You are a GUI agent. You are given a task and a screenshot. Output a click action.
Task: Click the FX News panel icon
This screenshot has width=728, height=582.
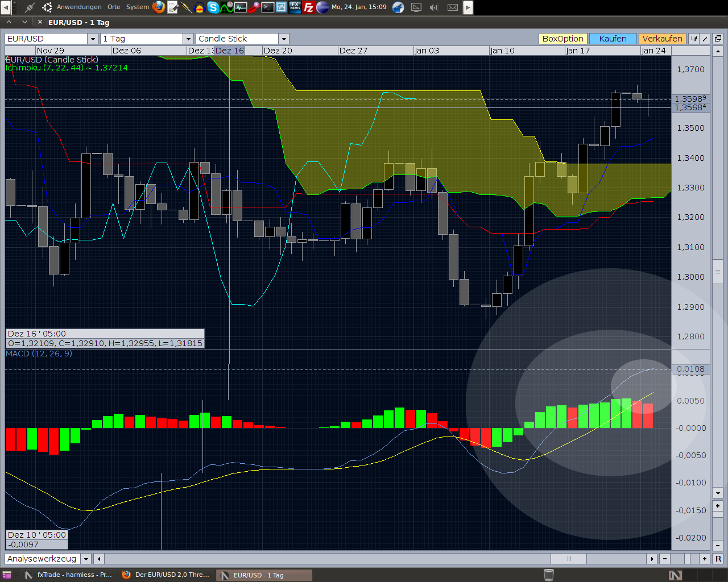pyautogui.click(x=295, y=7)
